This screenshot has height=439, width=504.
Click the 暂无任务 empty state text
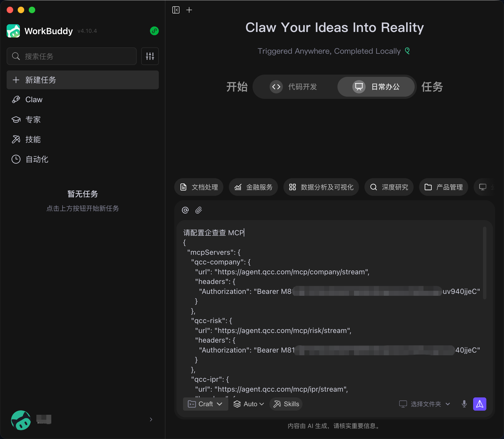coord(83,194)
